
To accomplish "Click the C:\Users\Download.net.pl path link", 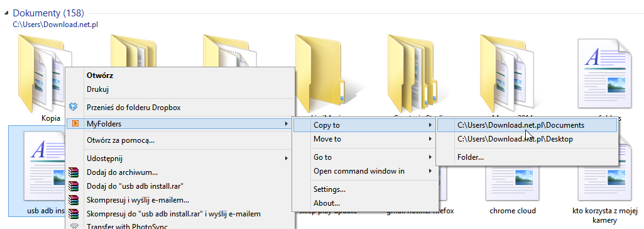I will pyautogui.click(x=55, y=25).
